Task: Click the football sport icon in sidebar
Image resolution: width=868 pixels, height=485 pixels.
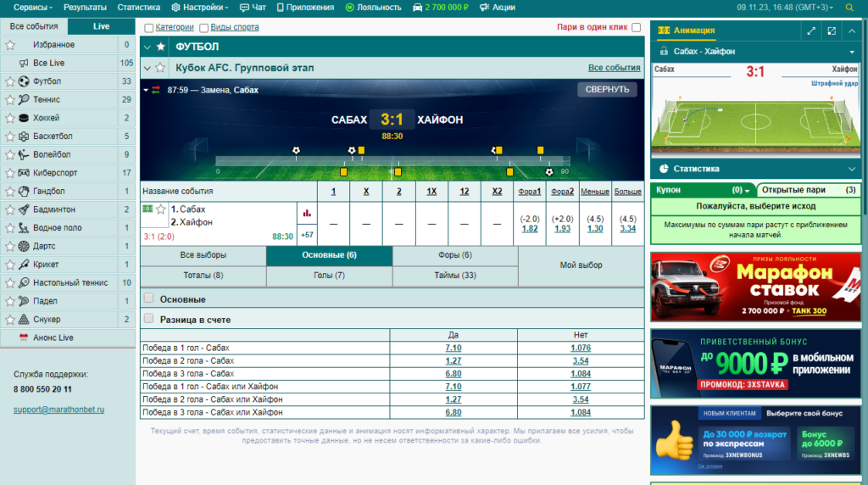Action: 24,81
